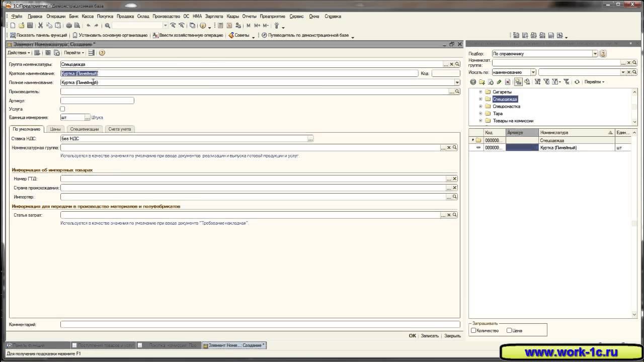Screen dimensions: 644x362
Task: Enable the Цена checkbox
Action: (509, 330)
